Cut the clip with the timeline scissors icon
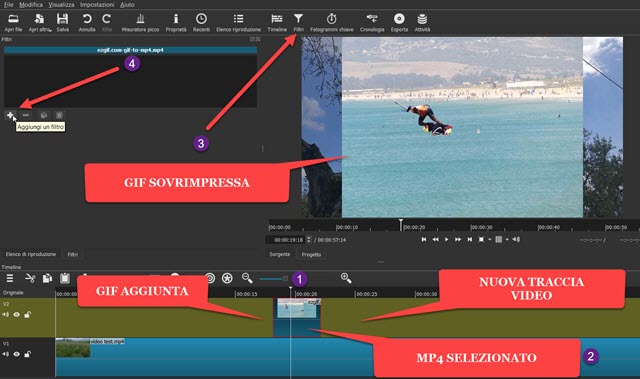 pyautogui.click(x=30, y=278)
